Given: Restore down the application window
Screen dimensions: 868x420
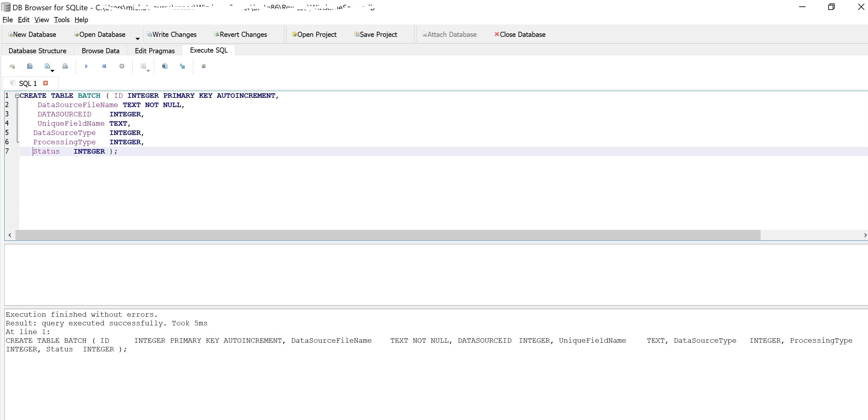Looking at the screenshot, I should 831,7.
